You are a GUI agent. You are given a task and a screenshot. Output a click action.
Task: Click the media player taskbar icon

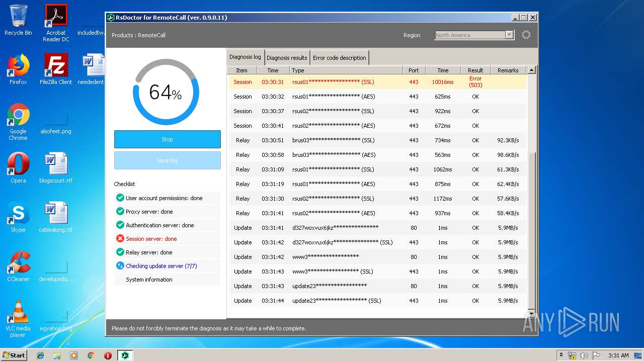(x=74, y=355)
